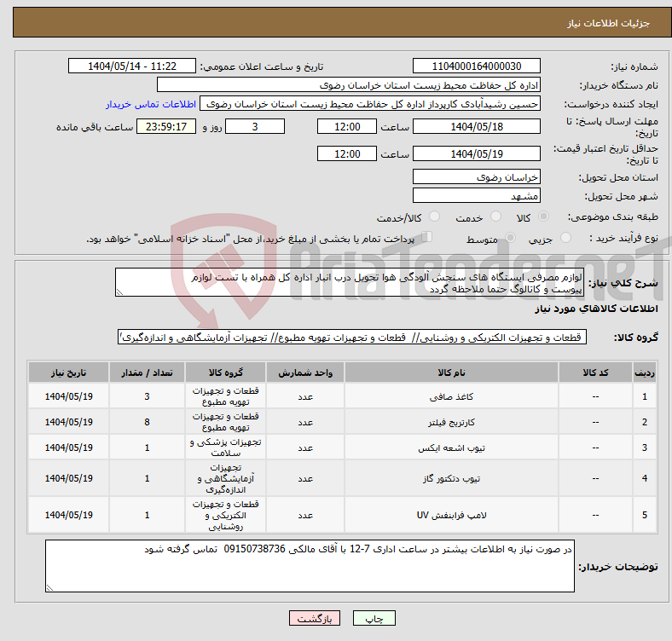The height and width of the screenshot is (641, 672).
Task: Click the شرح کلی نیاز description textarea
Action: coord(350,282)
